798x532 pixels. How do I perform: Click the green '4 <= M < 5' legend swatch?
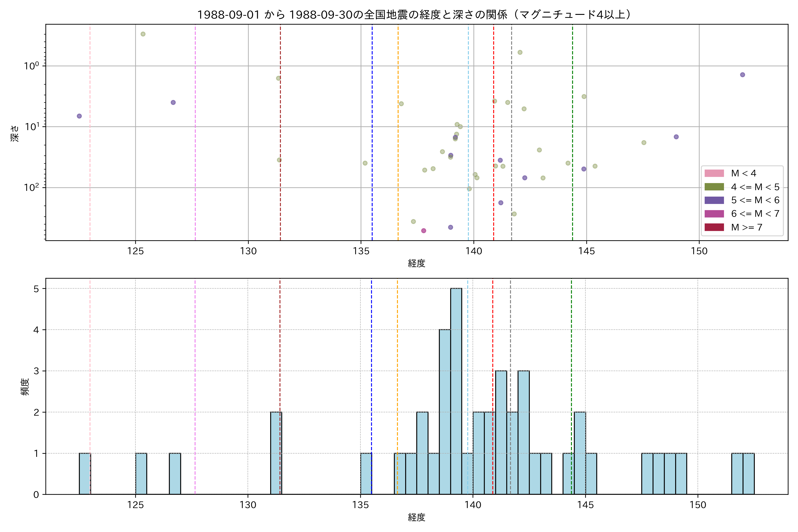714,187
